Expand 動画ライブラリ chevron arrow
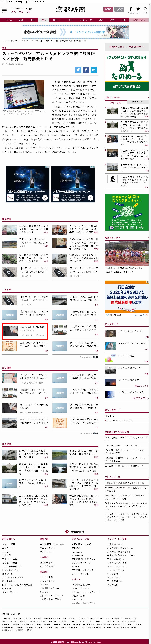The height and width of the screenshot is (644, 151). pos(148,238)
